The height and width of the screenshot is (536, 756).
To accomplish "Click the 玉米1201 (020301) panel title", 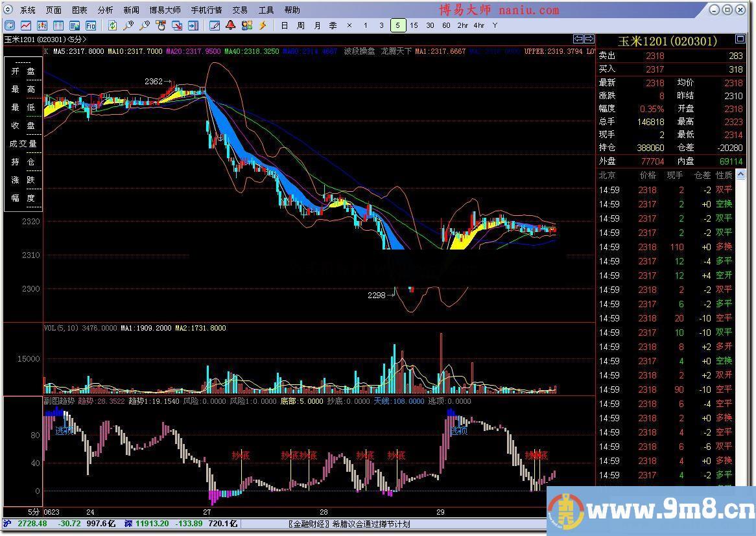I will [667, 41].
